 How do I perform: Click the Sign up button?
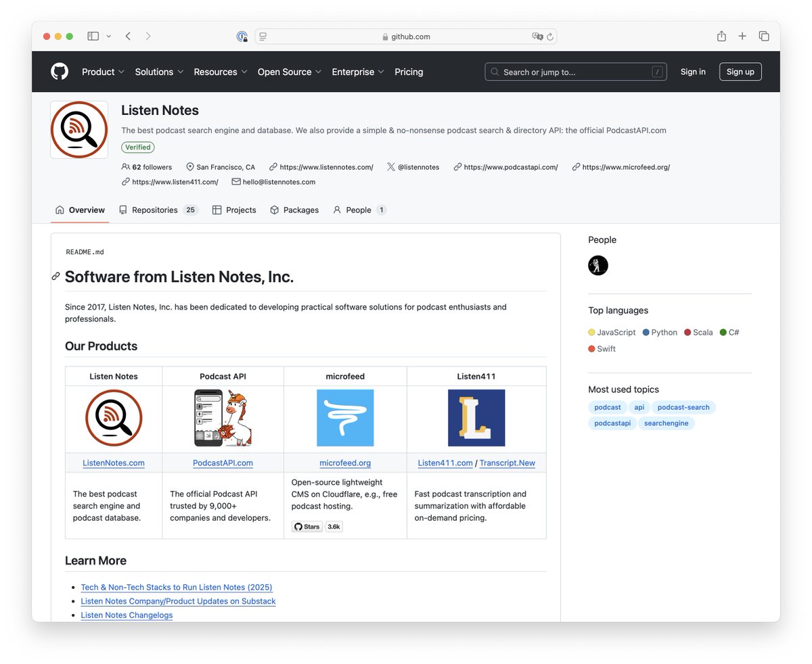pos(740,72)
